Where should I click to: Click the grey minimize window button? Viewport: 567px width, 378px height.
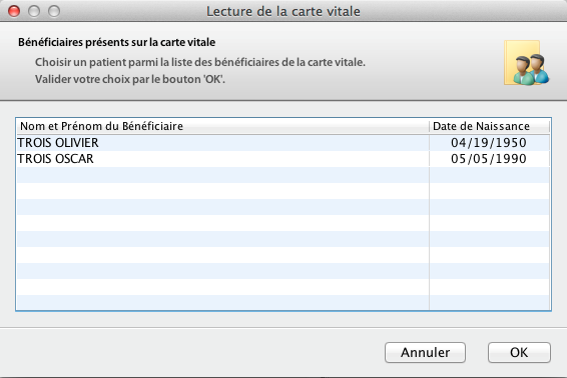pyautogui.click(x=34, y=11)
